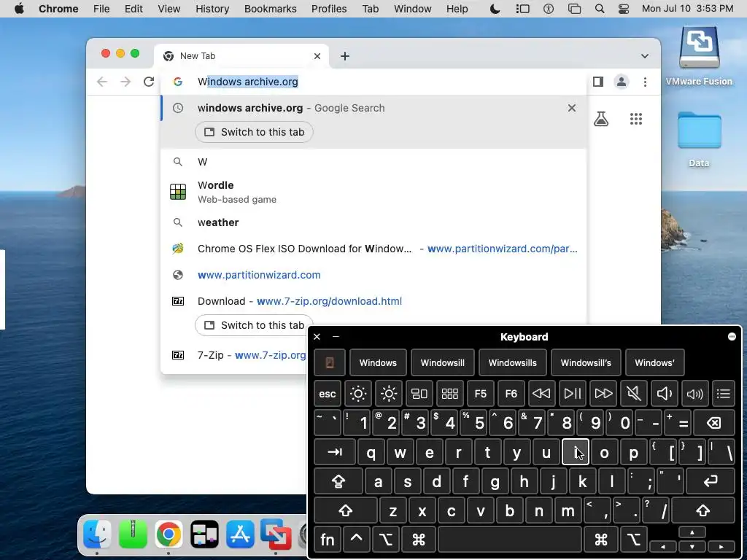Open Chrome OS Flex ISO Download suggestion
Screen dimensions: 747x560
[x=373, y=249]
